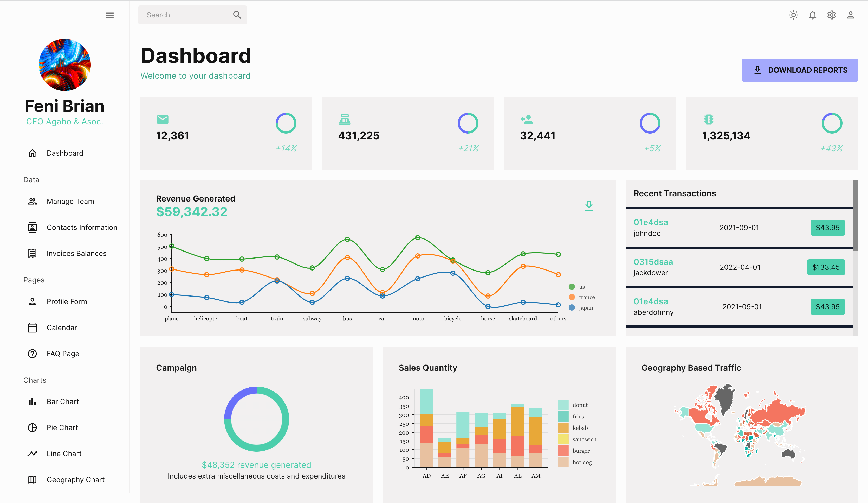Click transaction ID 0315dsaa link
The width and height of the screenshot is (868, 503).
point(653,262)
